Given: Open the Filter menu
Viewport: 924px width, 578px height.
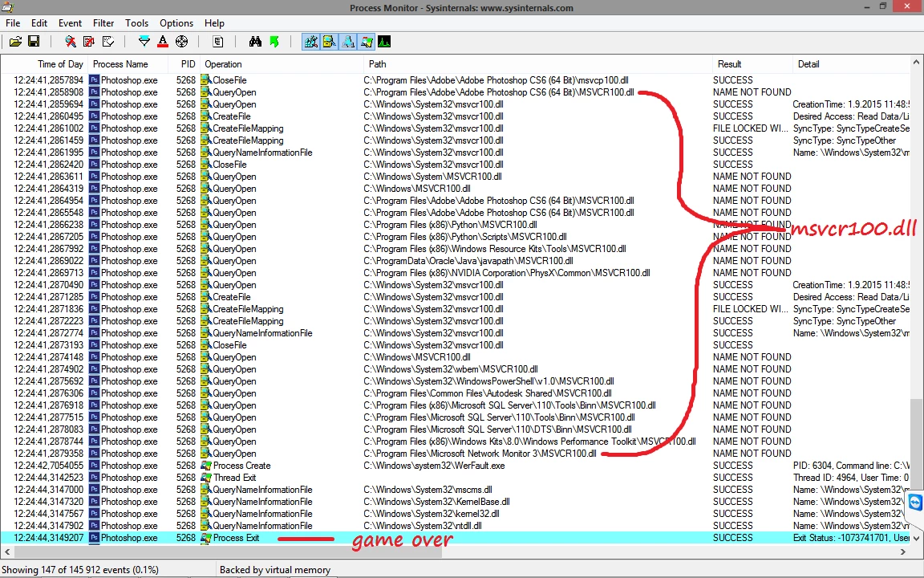Looking at the screenshot, I should 103,23.
